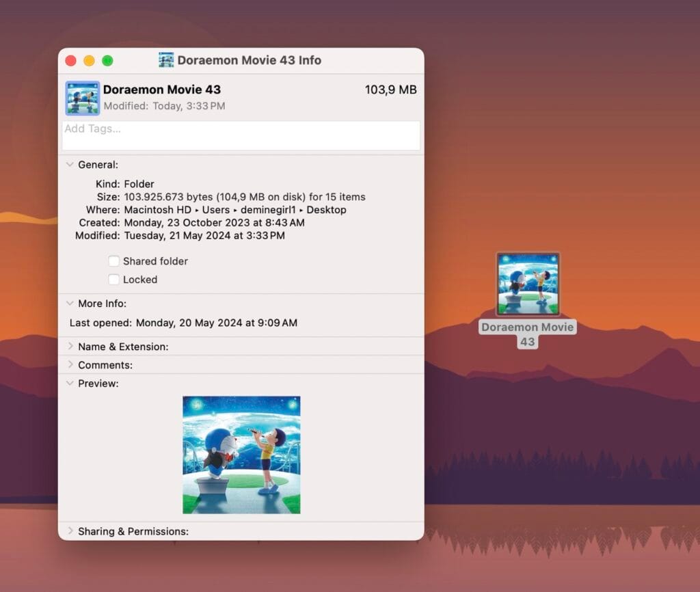Image resolution: width=700 pixels, height=592 pixels.
Task: Click the desktop label Doraemon Movie 43
Action: click(x=527, y=334)
